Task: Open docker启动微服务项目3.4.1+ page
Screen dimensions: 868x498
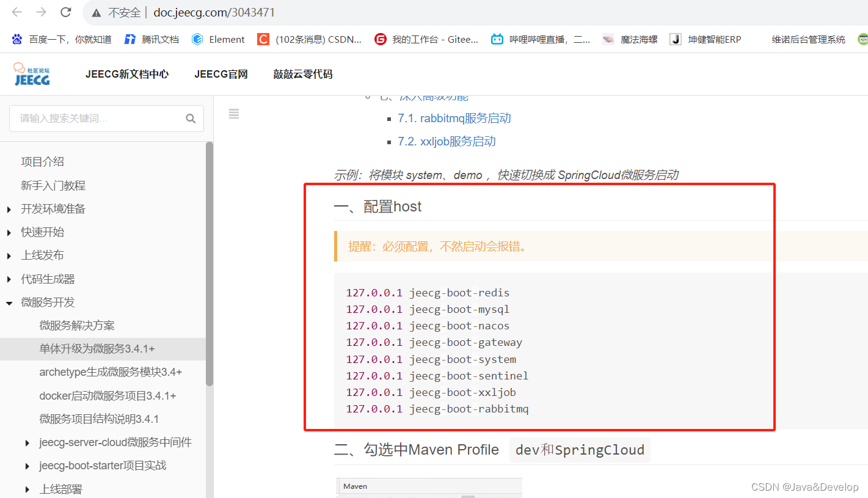Action: (108, 396)
